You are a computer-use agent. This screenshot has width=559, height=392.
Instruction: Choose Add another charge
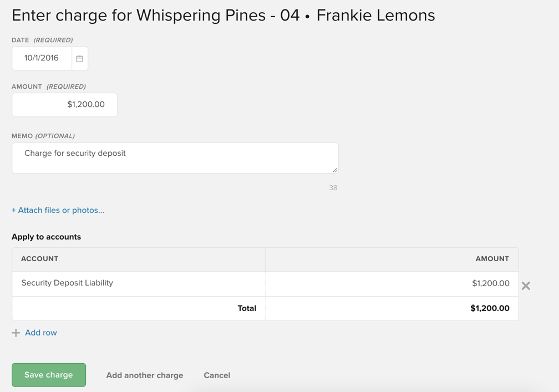(x=145, y=375)
